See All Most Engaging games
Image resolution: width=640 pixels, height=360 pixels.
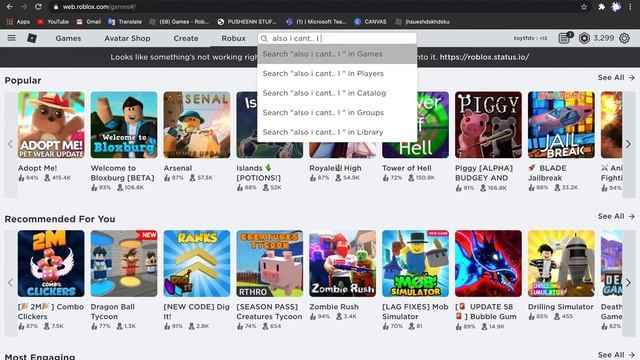pos(616,355)
